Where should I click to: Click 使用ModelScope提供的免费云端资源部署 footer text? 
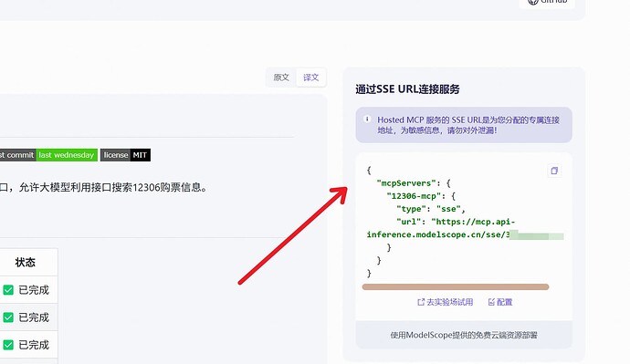pyautogui.click(x=464, y=335)
